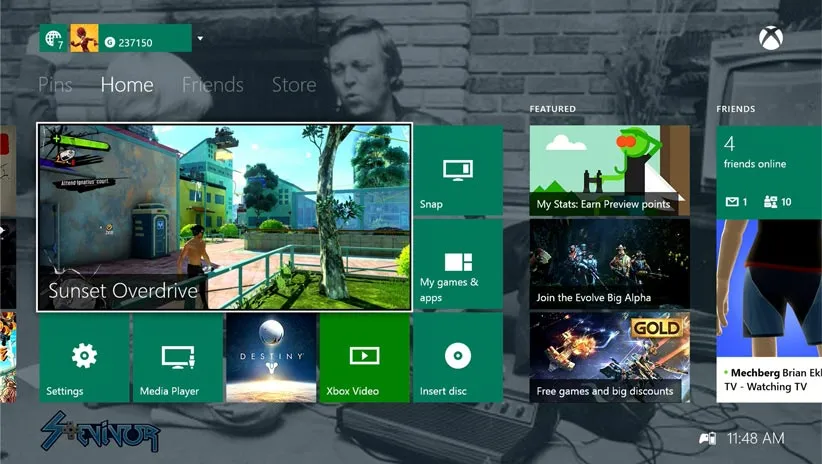Open Join the Evolve Big Alpha

click(x=609, y=264)
